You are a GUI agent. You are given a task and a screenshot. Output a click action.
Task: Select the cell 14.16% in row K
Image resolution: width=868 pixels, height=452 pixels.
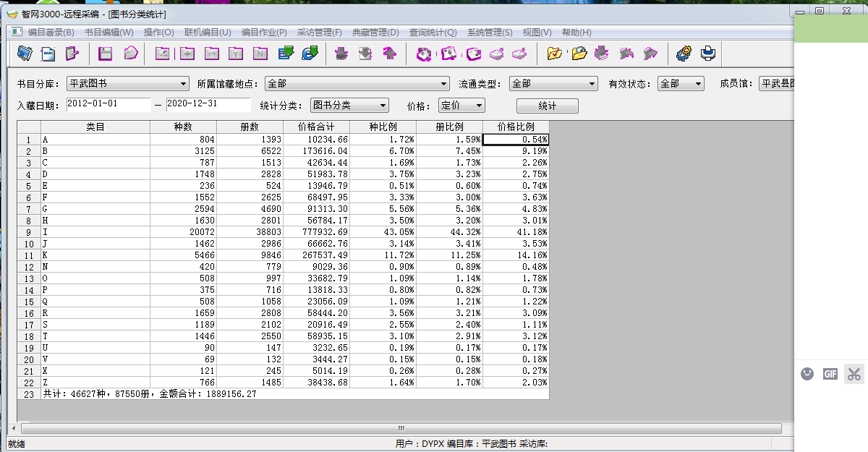pyautogui.click(x=516, y=255)
